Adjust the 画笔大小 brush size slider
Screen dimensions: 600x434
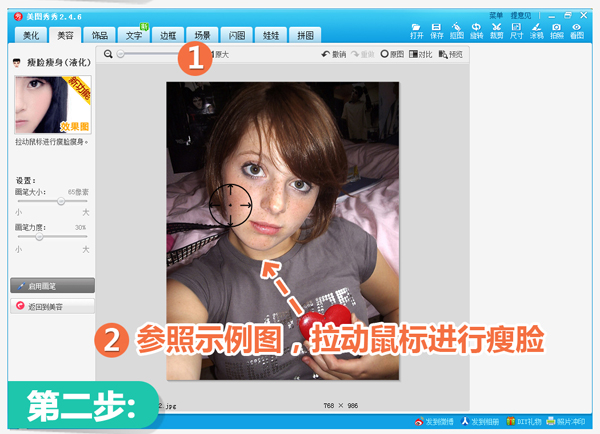click(x=60, y=201)
